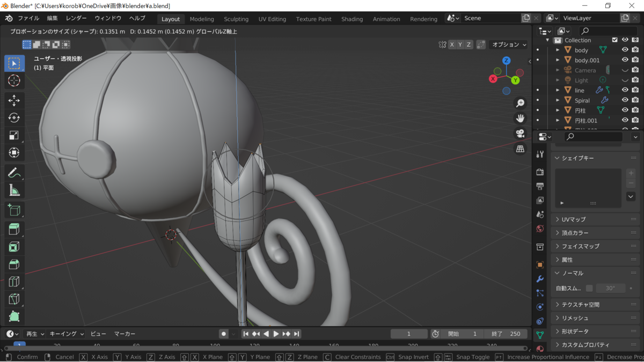
Task: Select the Annotate tool
Action: click(14, 173)
